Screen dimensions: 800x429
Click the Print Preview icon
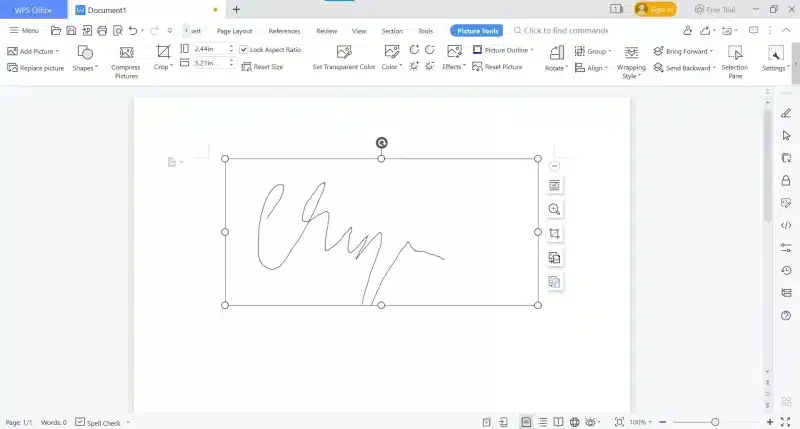(118, 31)
